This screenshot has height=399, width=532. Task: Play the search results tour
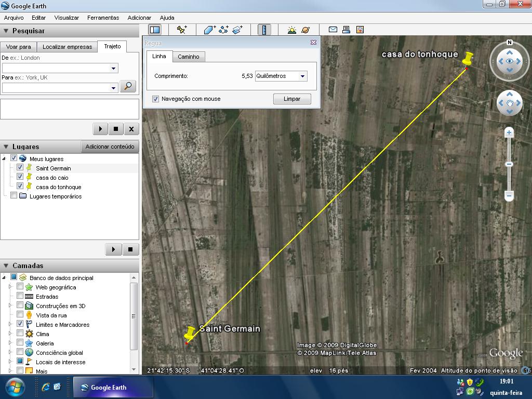click(100, 129)
